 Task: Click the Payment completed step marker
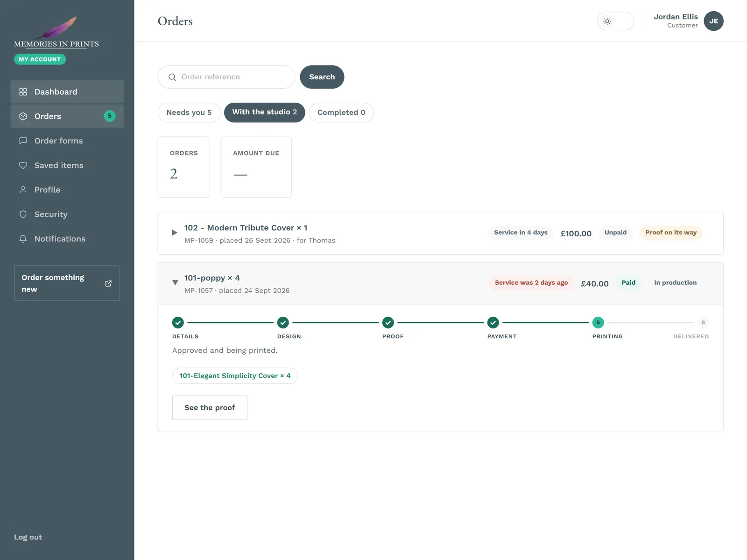pyautogui.click(x=493, y=322)
